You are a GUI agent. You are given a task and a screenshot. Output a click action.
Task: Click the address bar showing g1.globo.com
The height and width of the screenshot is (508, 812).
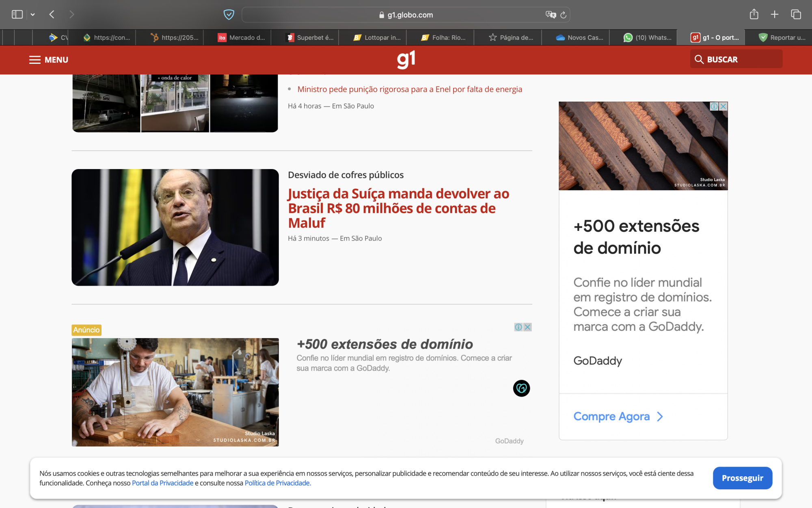point(405,15)
